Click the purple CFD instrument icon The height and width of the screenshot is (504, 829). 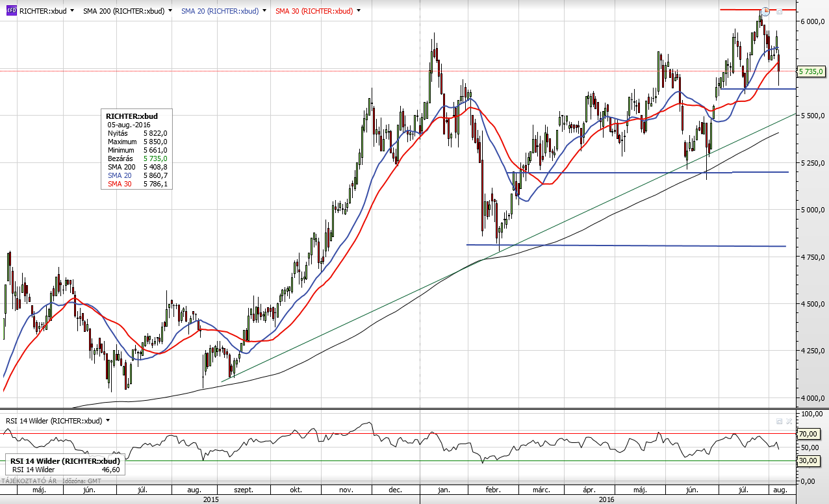[x=11, y=11]
